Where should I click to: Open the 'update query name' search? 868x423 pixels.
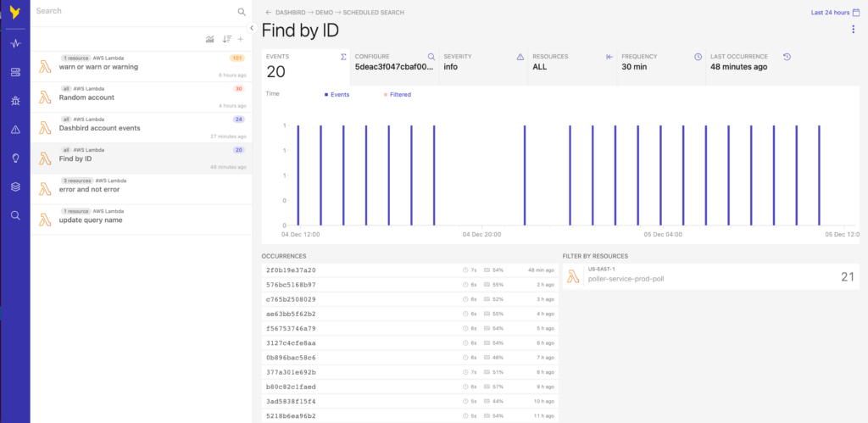pyautogui.click(x=142, y=220)
